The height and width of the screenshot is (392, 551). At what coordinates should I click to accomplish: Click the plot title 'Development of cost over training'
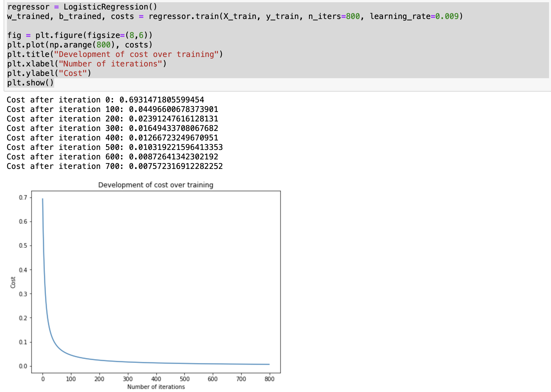[x=156, y=185]
